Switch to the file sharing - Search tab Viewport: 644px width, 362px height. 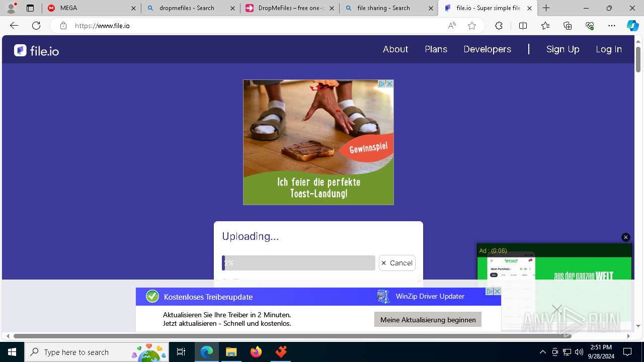[388, 8]
